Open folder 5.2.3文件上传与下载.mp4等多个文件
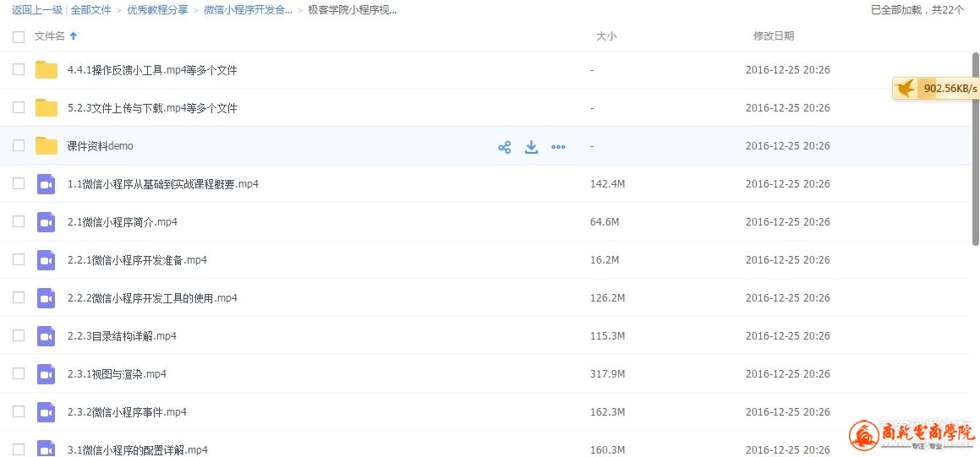Image resolution: width=980 pixels, height=457 pixels. [152, 109]
